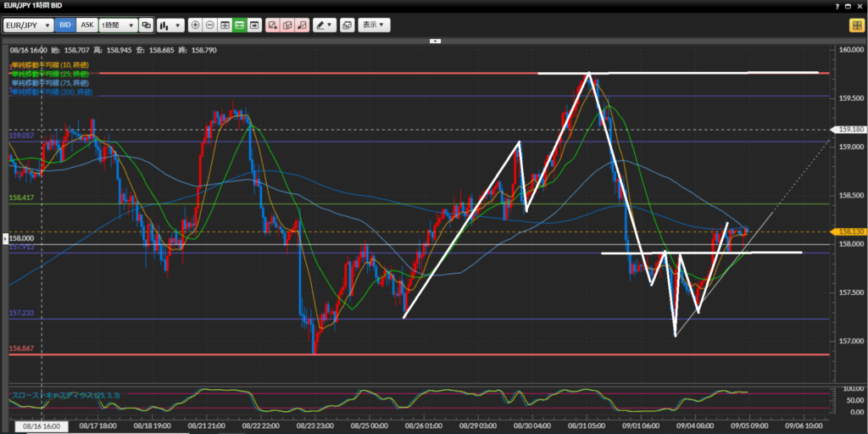Zoom out using the minus magnifier icon
This screenshot has width=868, height=434.
tap(210, 25)
